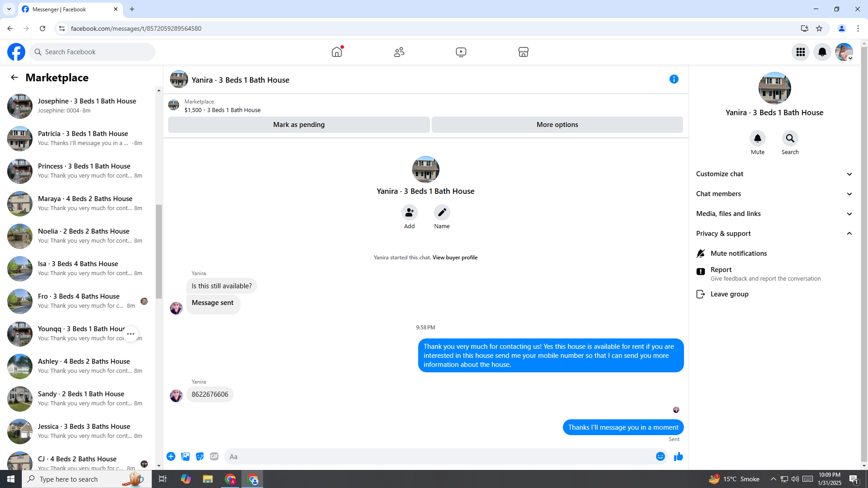Open options menu for Younqq chat

tap(131, 334)
